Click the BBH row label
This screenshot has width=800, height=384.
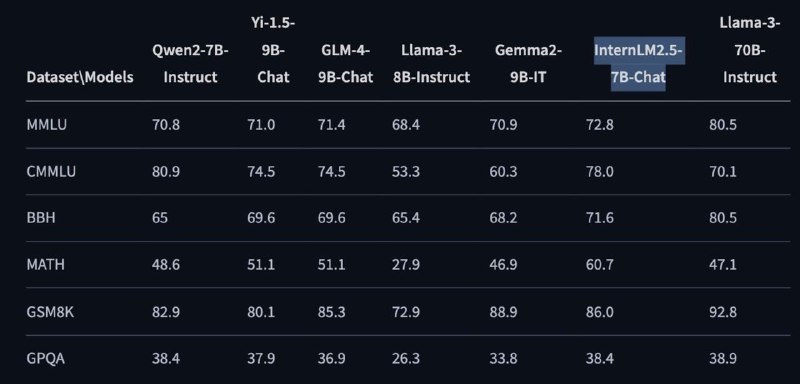click(41, 218)
